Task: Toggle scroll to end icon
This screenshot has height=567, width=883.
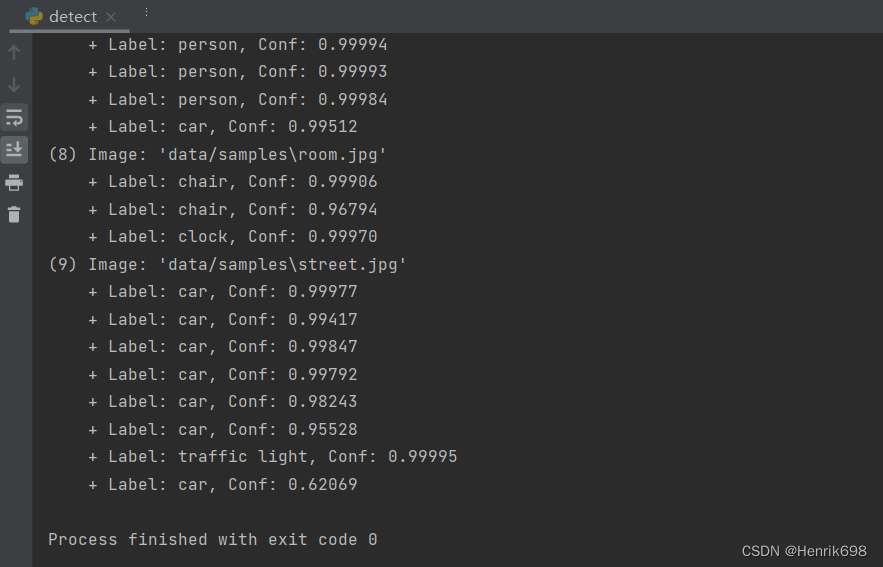Action: tap(14, 150)
